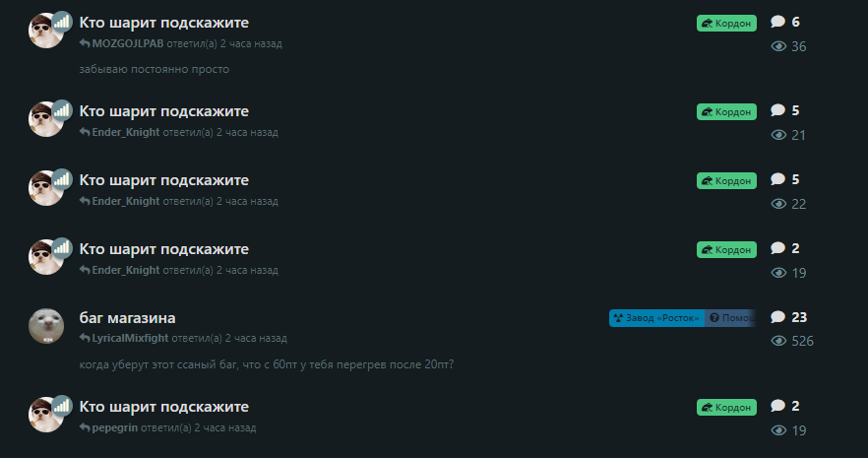Click the reply arrow icon before LyricalMixfight
This screenshot has height=458, width=868.
(x=85, y=338)
